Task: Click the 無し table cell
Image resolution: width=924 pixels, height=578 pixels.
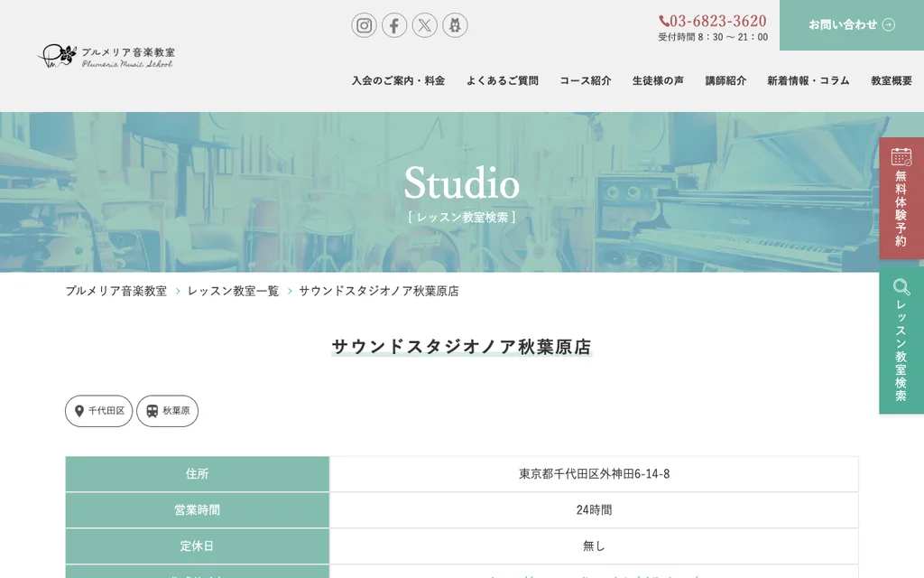Action: [594, 546]
